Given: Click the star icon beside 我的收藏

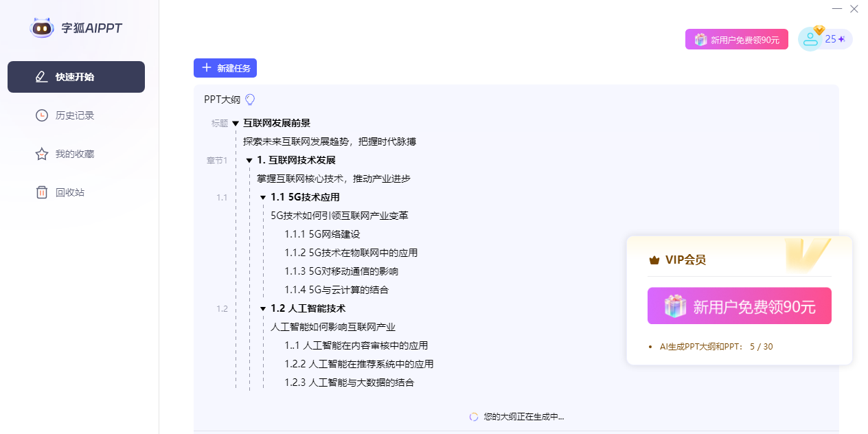Looking at the screenshot, I should pos(42,154).
